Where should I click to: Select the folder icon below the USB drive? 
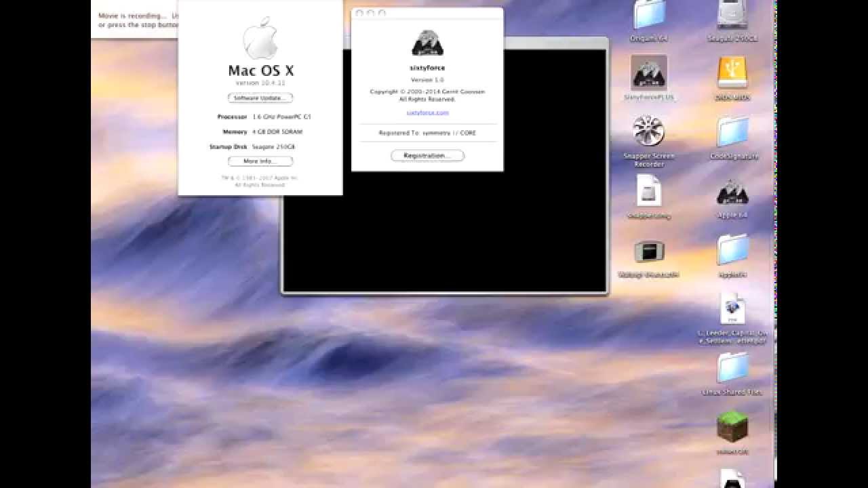click(x=732, y=132)
